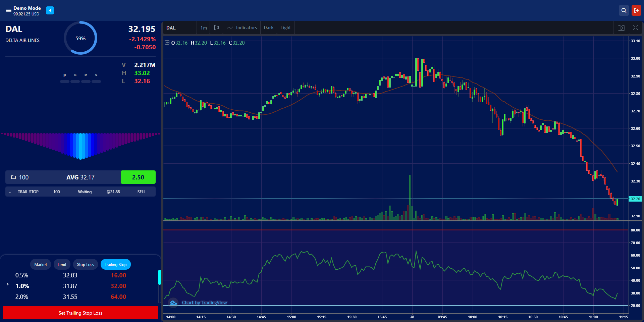Viewport: 644px width, 322px height.
Task: Choose the 2.0% trailing option
Action: (22, 297)
